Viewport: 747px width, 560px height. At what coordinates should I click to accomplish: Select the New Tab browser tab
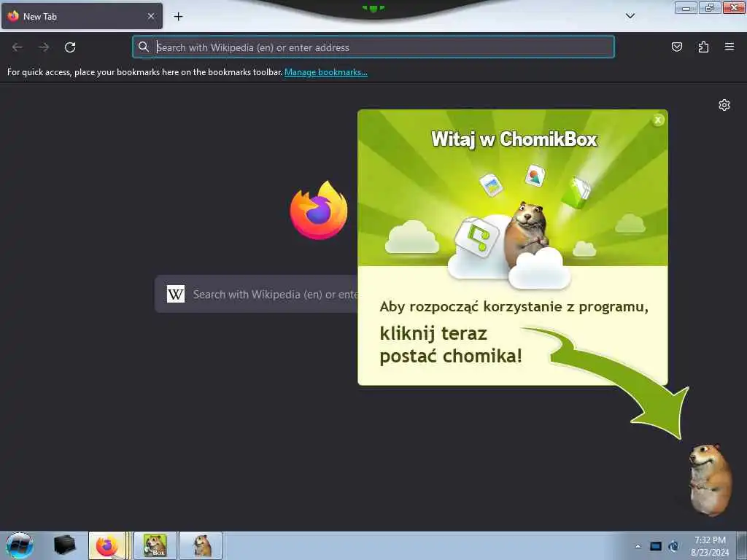[82, 16]
